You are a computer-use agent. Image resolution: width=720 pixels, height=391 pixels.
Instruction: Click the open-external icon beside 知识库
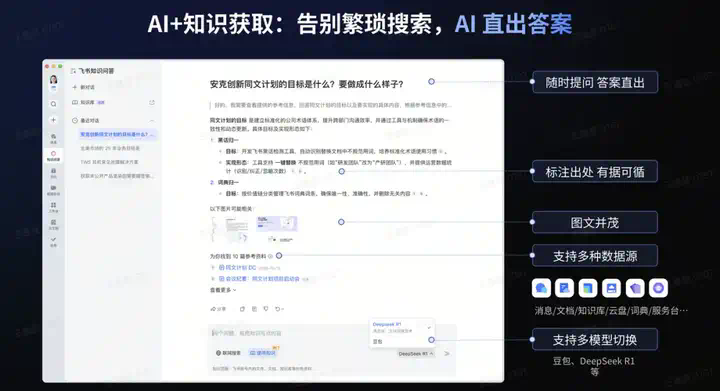[152, 102]
